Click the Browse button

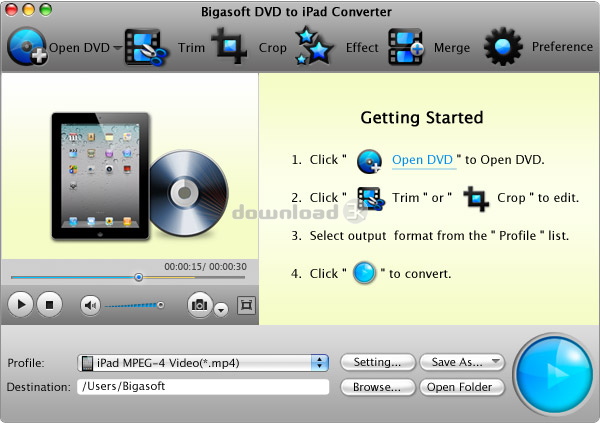click(377, 386)
